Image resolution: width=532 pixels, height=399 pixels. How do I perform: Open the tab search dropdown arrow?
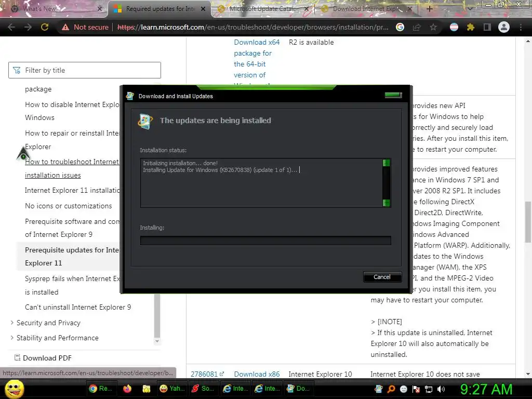pos(470,9)
